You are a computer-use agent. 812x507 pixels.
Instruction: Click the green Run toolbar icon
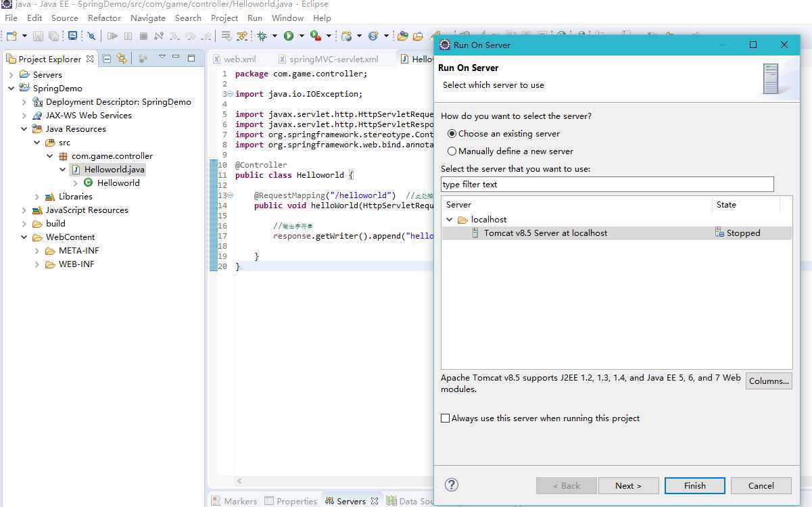click(288, 36)
